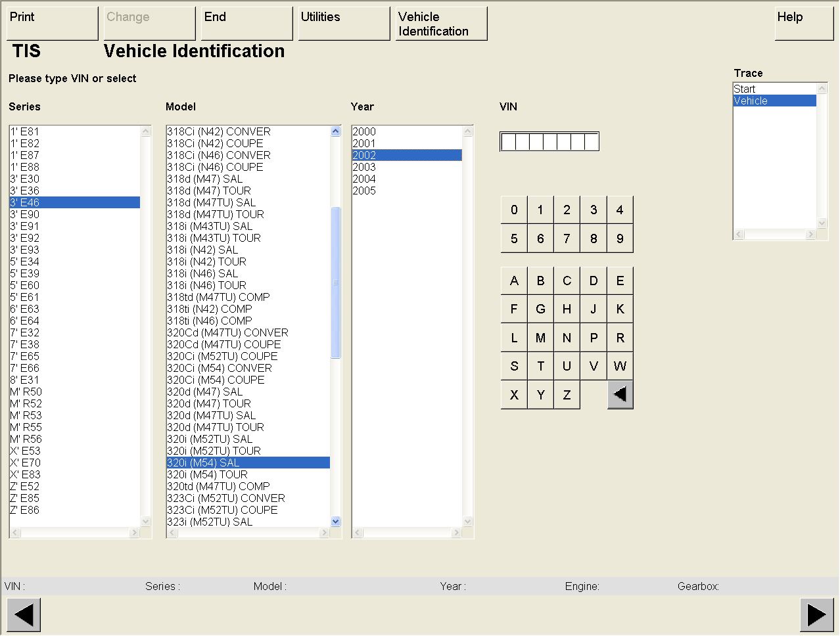Select series 1' E81
This screenshot has width=840, height=636.
pyautogui.click(x=75, y=131)
